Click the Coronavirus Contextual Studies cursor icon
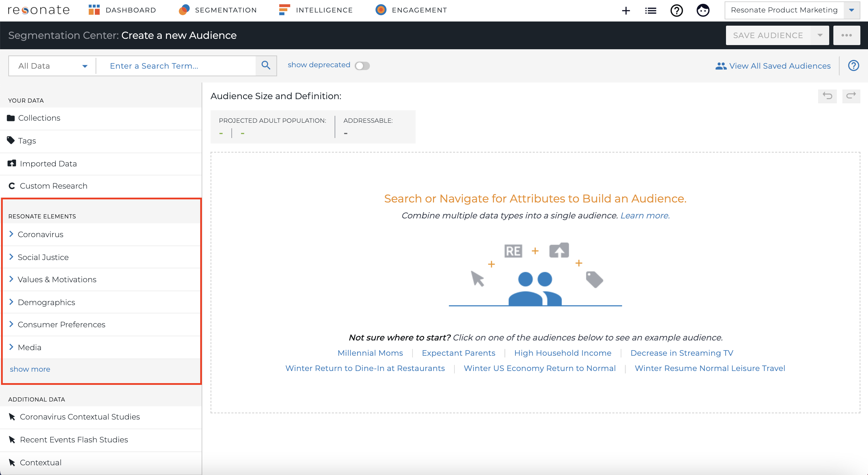The width and height of the screenshot is (868, 475). (12, 417)
